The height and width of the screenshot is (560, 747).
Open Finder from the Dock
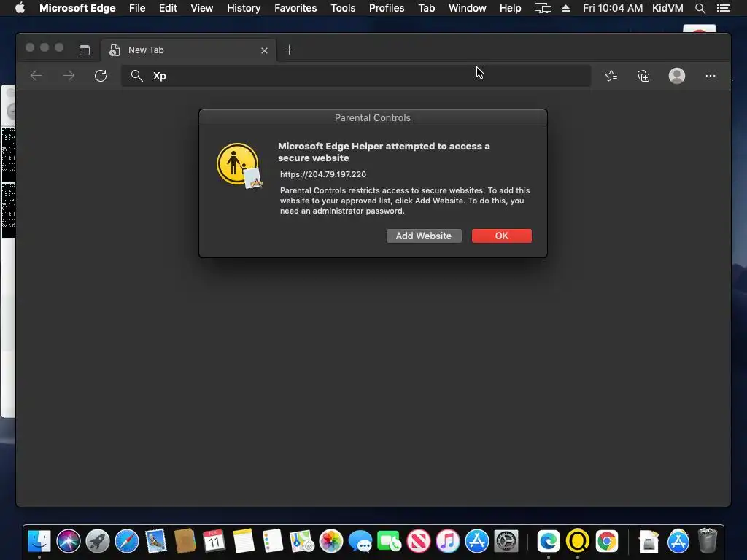coord(39,541)
